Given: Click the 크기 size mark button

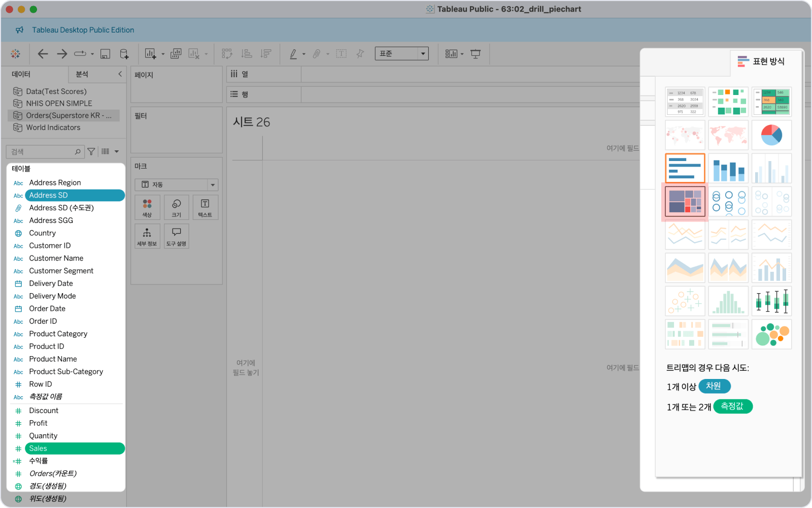Looking at the screenshot, I should pos(177,208).
